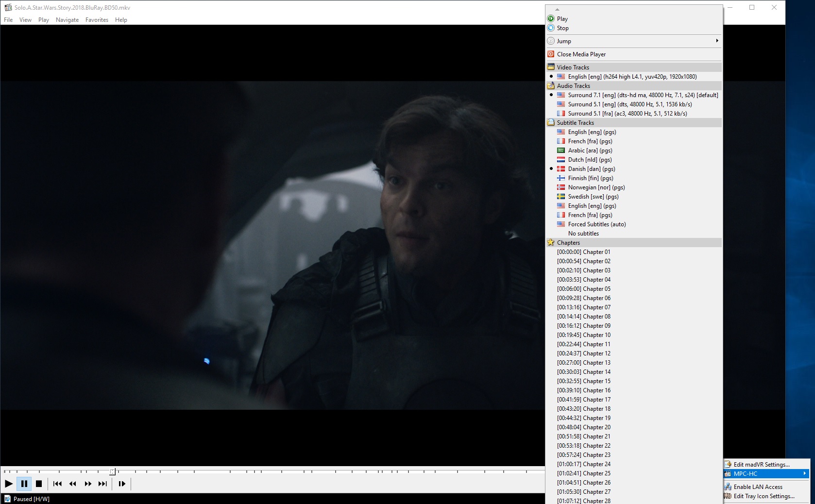Click the frame step button
Image resolution: width=815 pixels, height=504 pixels.
point(122,484)
